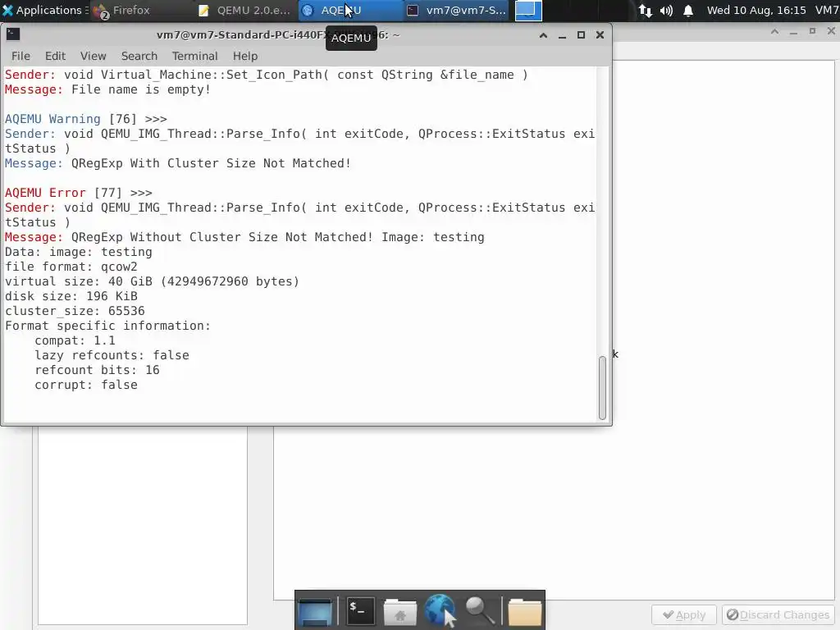Click the 'virtual size: 40 GiB' line

(x=152, y=281)
